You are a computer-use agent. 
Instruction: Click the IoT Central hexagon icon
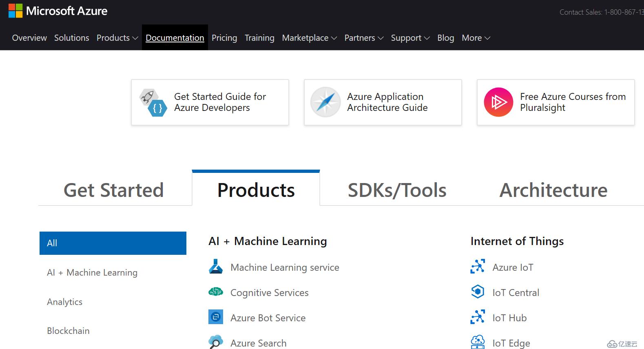pos(478,292)
